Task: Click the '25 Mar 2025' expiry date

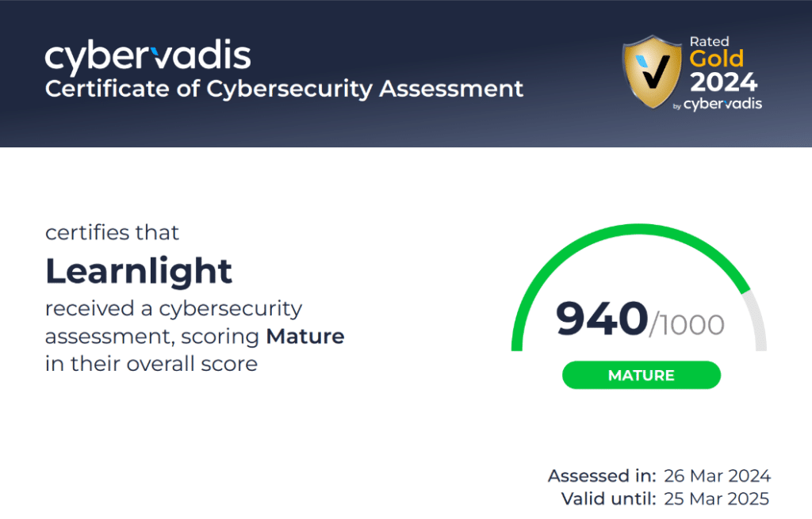Action: [717, 499]
